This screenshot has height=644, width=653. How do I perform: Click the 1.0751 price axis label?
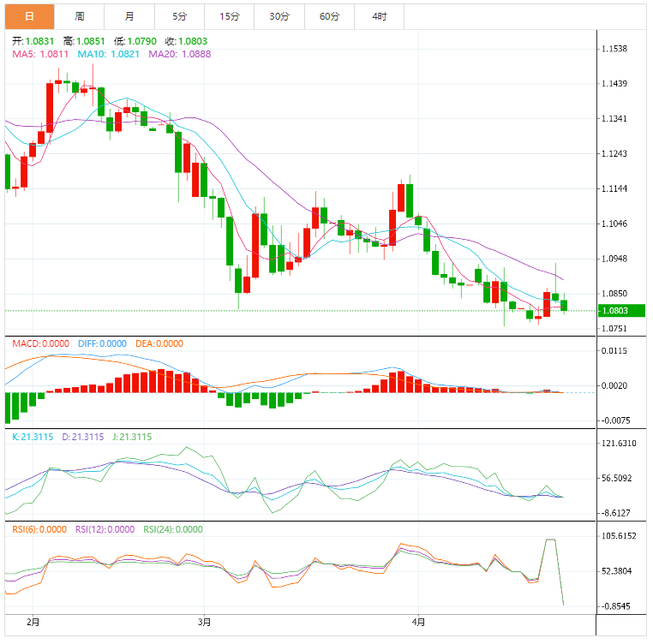click(x=614, y=329)
